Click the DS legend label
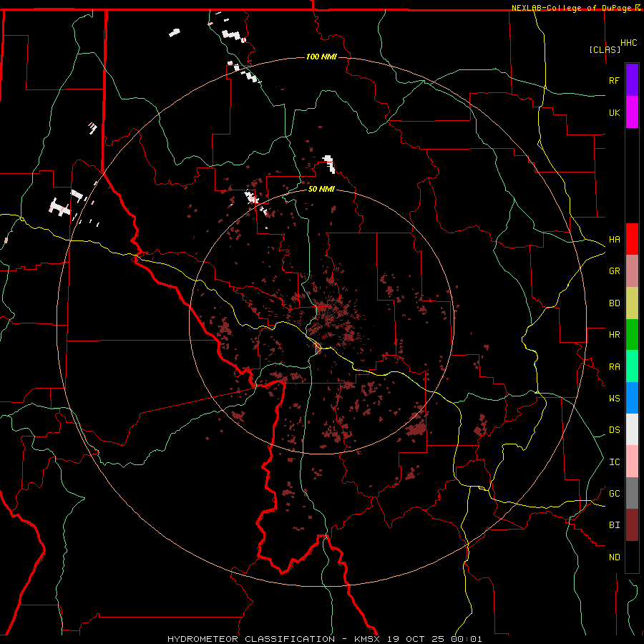Image resolution: width=644 pixels, height=644 pixels. (x=614, y=430)
